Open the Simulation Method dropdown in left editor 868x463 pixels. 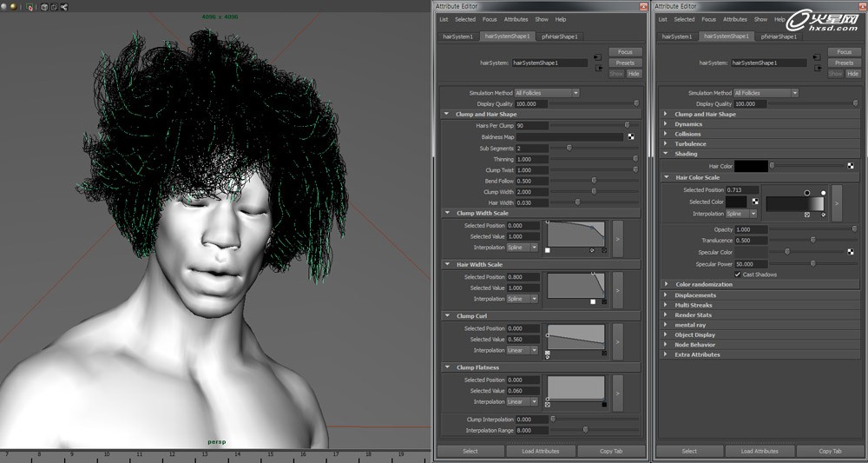tap(546, 93)
